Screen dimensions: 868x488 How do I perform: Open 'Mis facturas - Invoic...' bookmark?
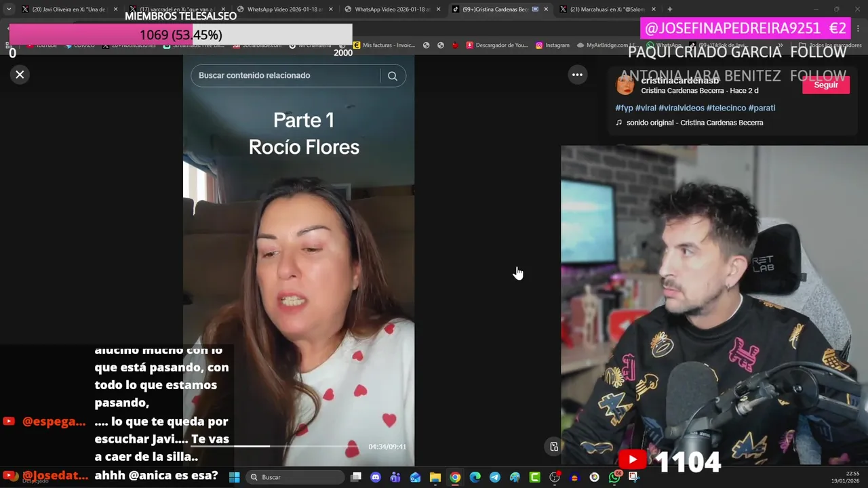[384, 45]
